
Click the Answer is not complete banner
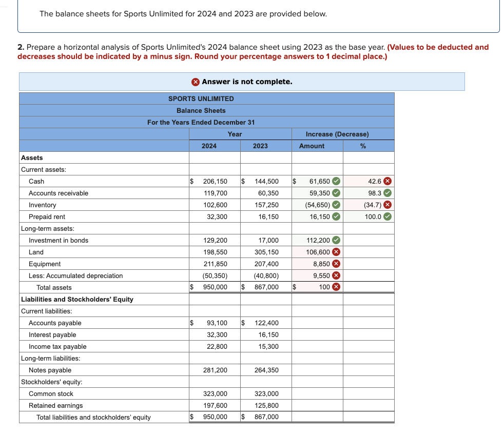pyautogui.click(x=241, y=82)
